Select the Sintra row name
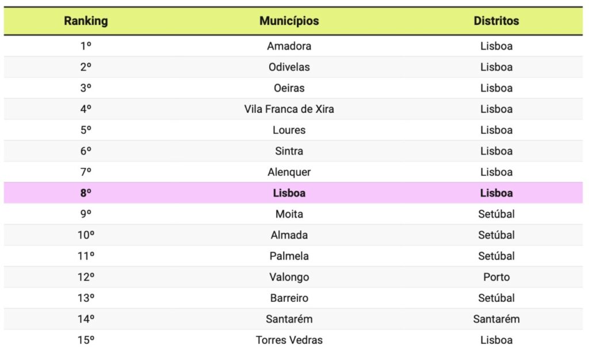The width and height of the screenshot is (589, 364). pos(289,151)
